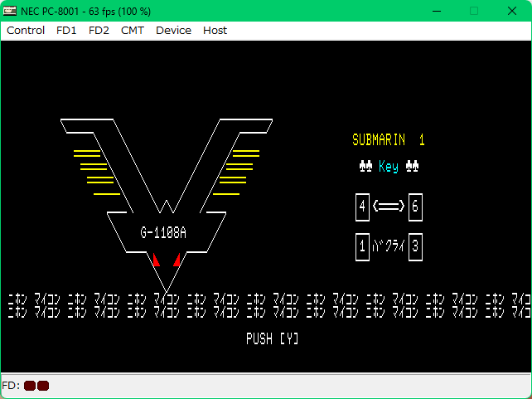Click the NEC PC-8001 window title icon
This screenshot has width=532, height=399.
point(9,11)
